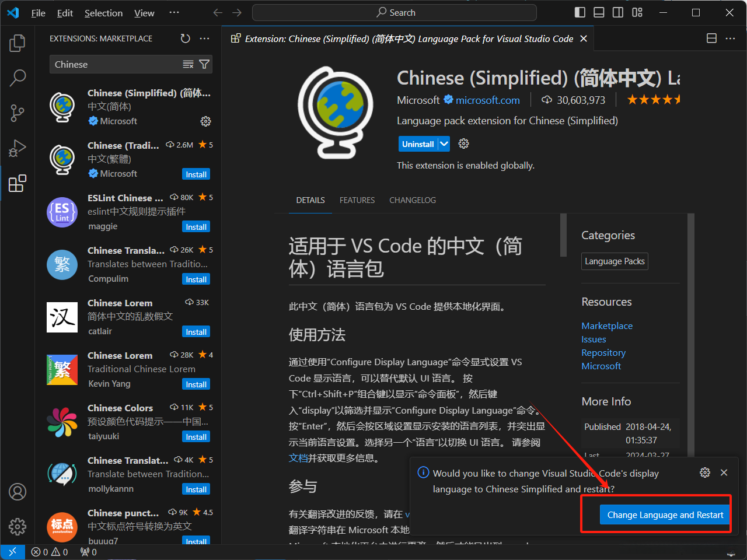
Task: Click the star rating of the extension
Action: click(654, 100)
